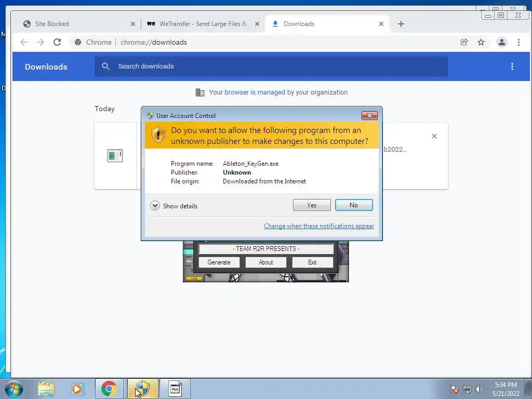Click the UAC warning shield icon

(x=158, y=135)
